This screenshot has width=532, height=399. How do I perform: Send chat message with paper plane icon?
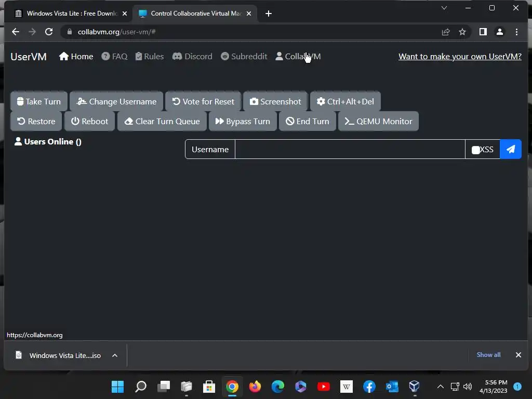point(511,149)
